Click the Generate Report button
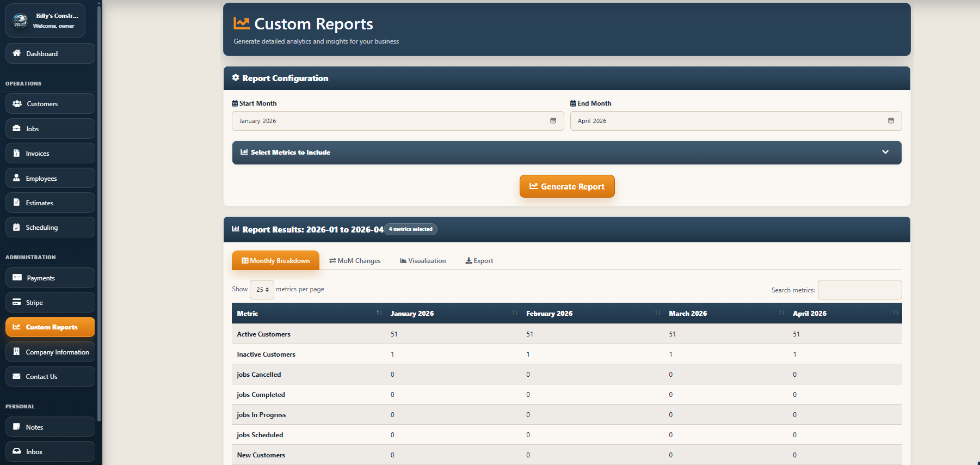The image size is (980, 465). [567, 186]
